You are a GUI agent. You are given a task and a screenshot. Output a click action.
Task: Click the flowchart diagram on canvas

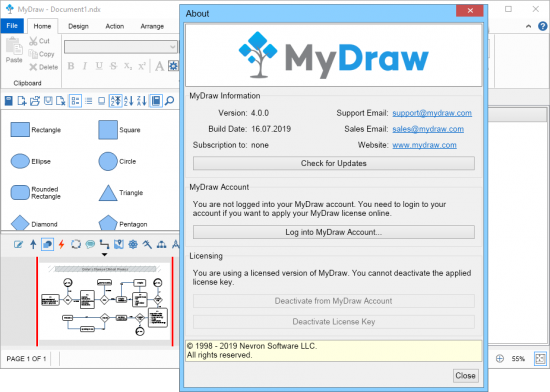pos(105,302)
